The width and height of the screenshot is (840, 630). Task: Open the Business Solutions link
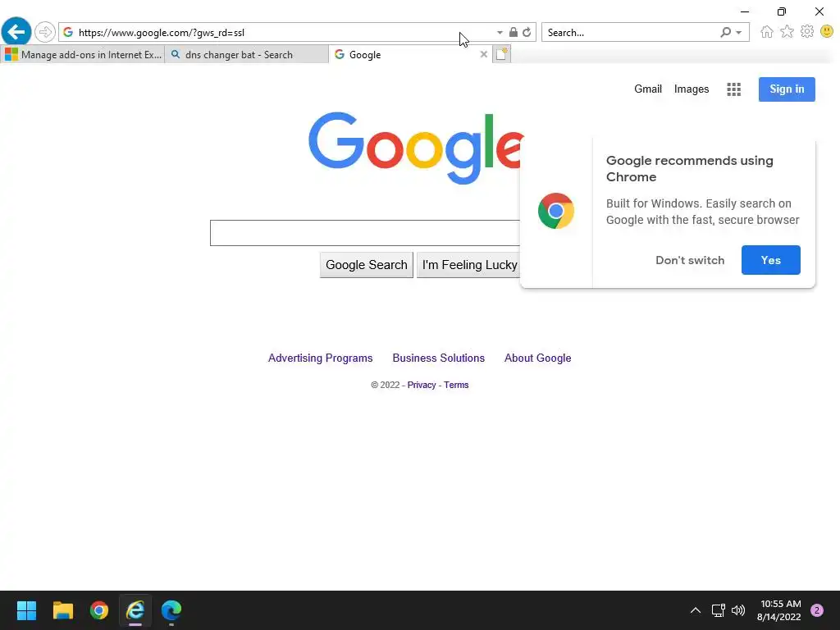(438, 358)
